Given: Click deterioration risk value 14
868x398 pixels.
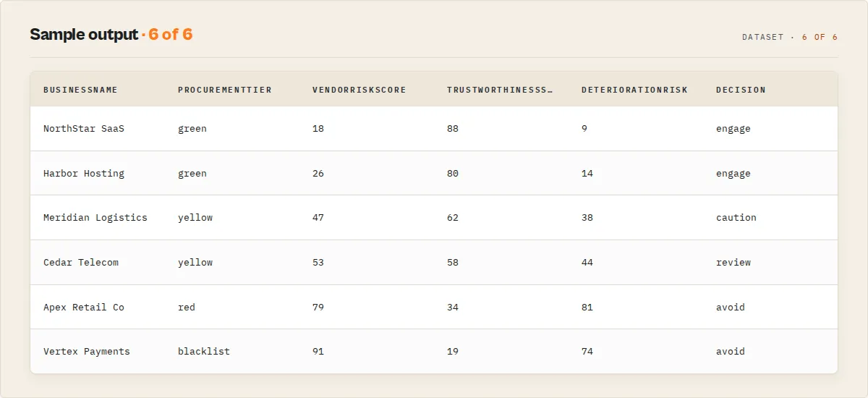Looking at the screenshot, I should pos(587,174).
